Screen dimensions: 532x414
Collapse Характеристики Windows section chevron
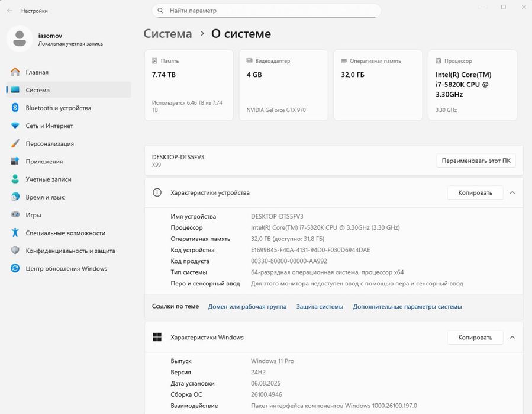tap(512, 337)
